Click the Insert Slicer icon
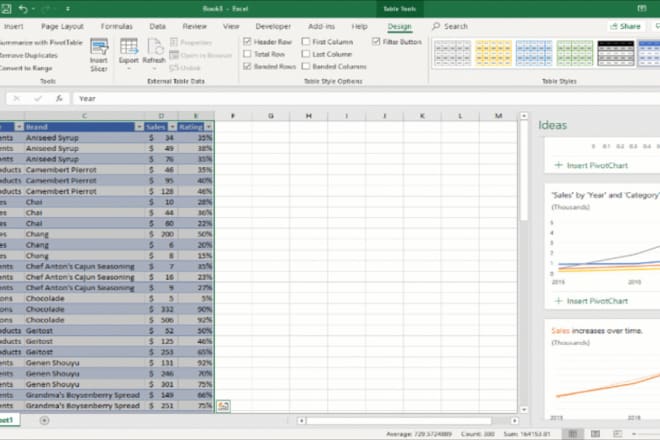Viewport: 660px width, 440px height. [x=99, y=48]
